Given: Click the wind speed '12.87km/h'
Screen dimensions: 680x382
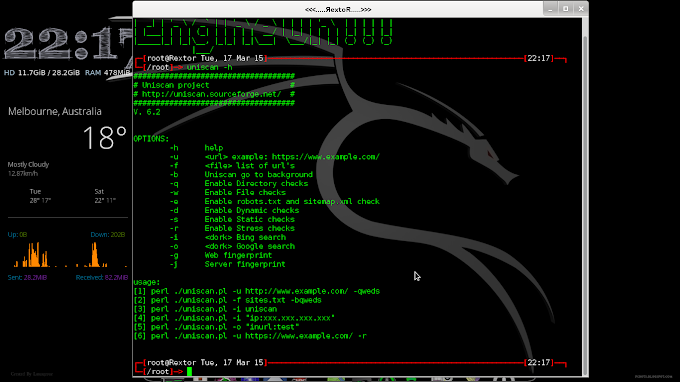Looking at the screenshot, I should tap(23, 173).
